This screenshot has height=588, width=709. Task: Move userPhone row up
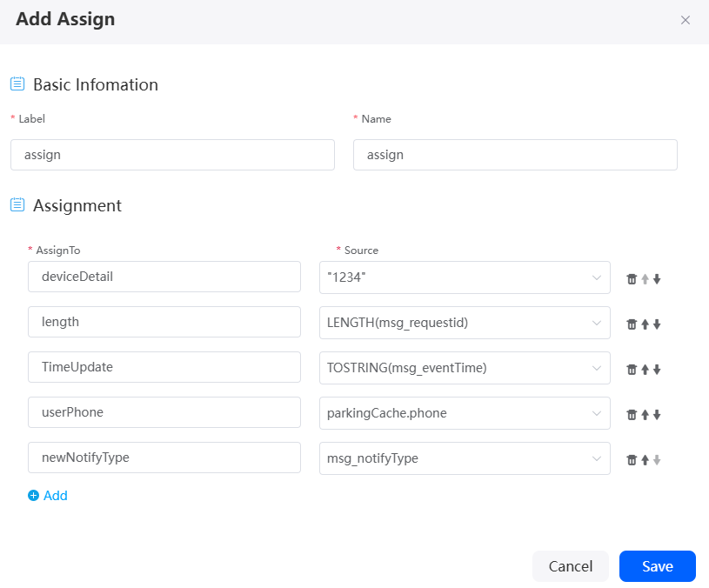click(x=645, y=415)
